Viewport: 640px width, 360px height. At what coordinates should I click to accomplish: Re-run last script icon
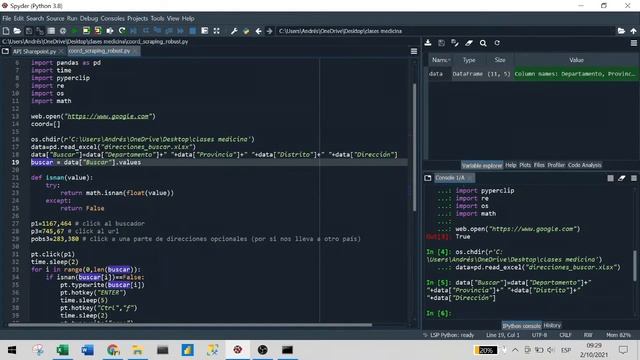point(122,31)
